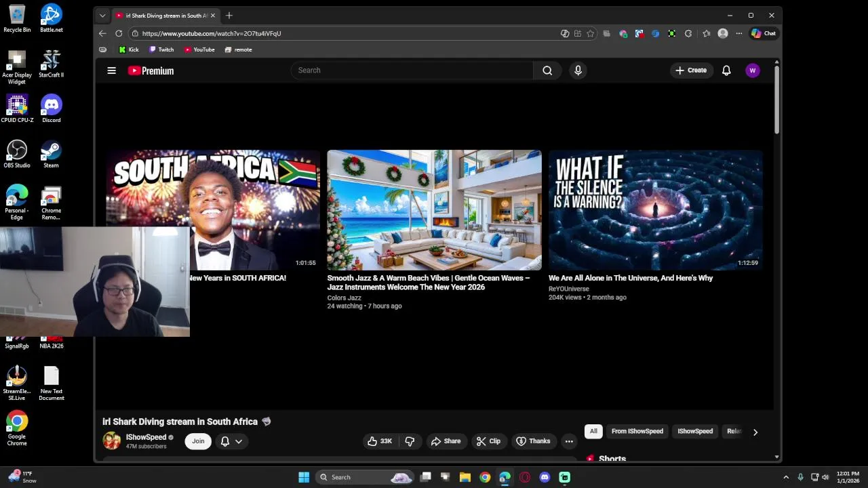The image size is (868, 488).
Task: Open the browser Extensions puzzle icon
Action: pyautogui.click(x=688, y=33)
